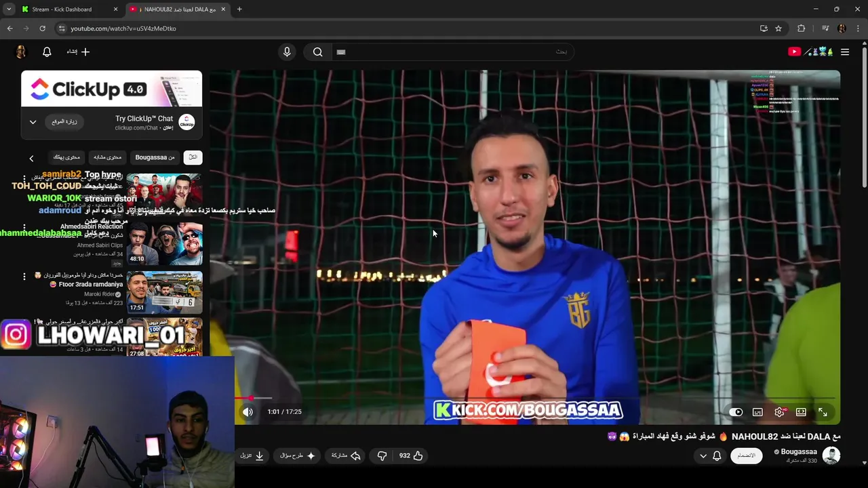The height and width of the screenshot is (488, 868).
Task: Open the Bougassaa channel avatar
Action: (831, 455)
